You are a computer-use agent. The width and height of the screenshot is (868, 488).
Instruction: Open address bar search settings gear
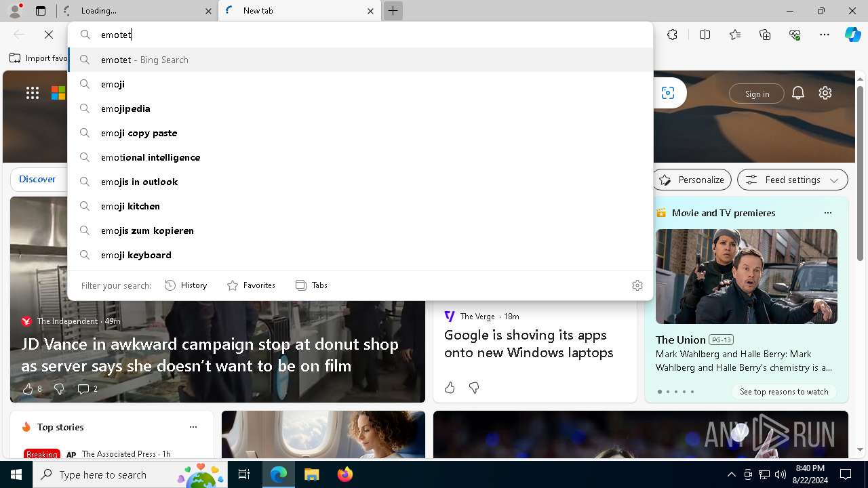[x=637, y=285]
